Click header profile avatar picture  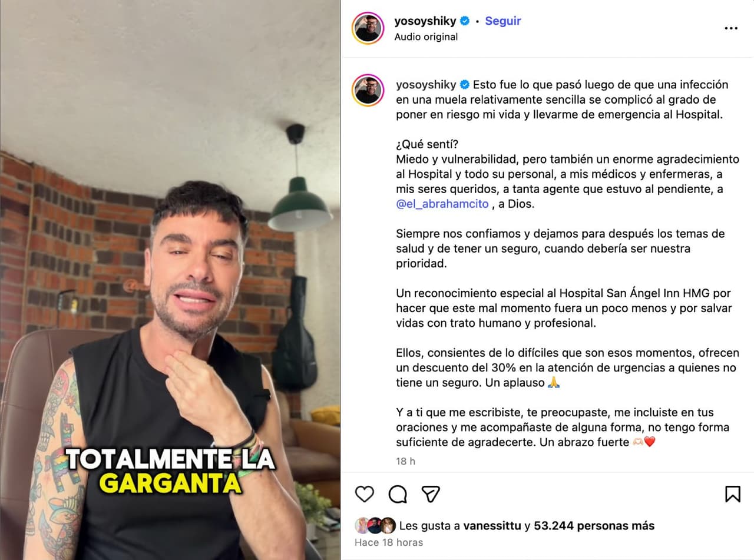coord(368,28)
